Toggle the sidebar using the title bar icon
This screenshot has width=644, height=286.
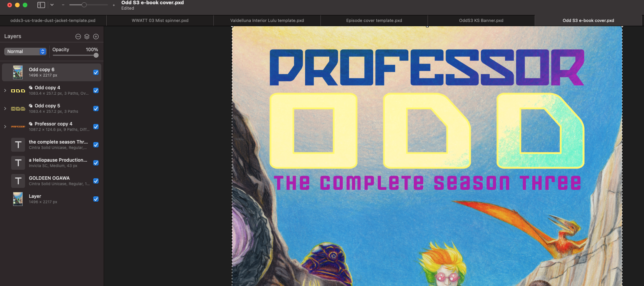pos(41,5)
